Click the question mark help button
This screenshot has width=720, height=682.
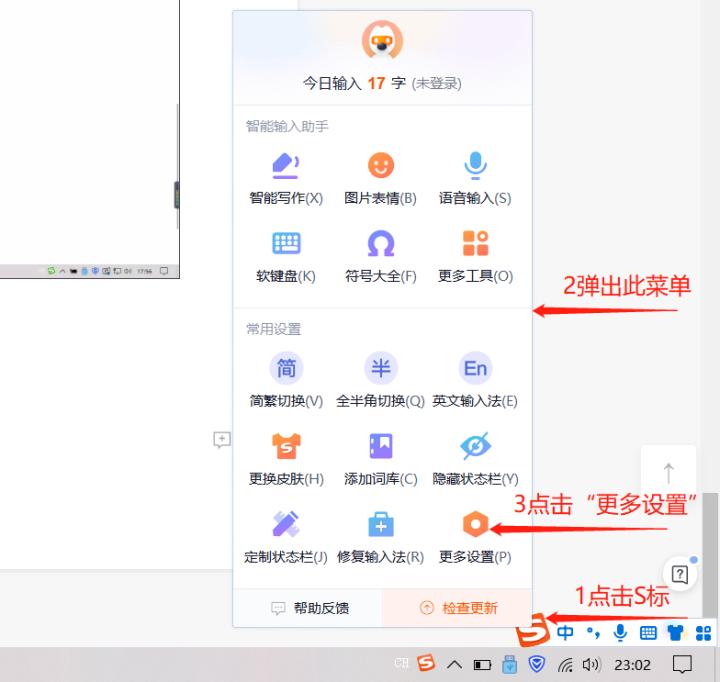coord(680,574)
